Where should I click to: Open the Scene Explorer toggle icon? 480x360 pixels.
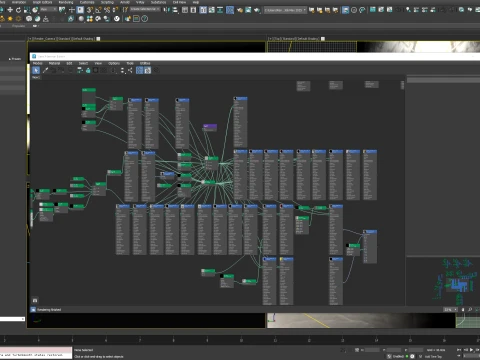point(185,10)
